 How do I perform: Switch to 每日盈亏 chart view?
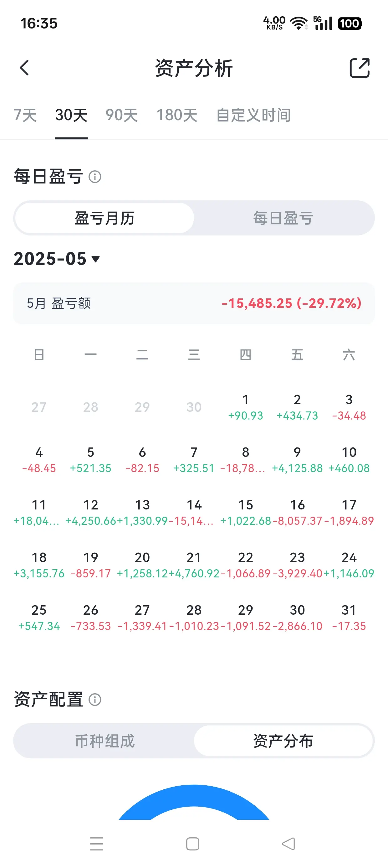[x=283, y=218]
